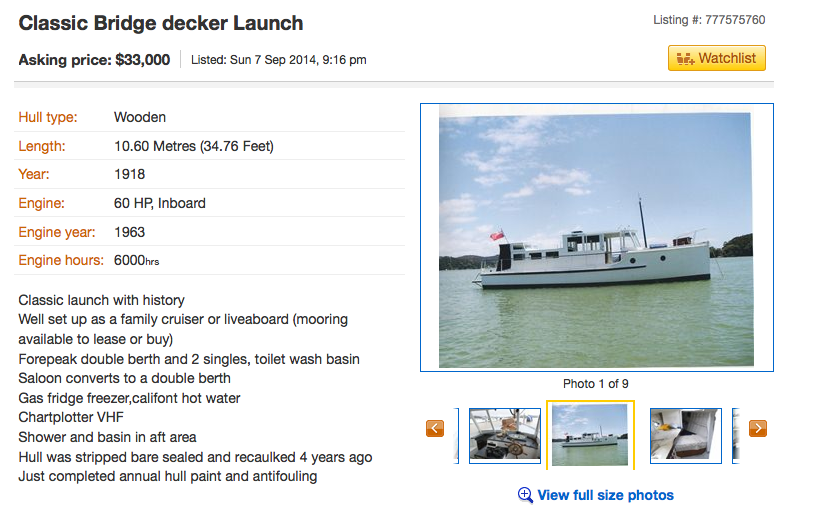The width and height of the screenshot is (840, 506).
Task: Click the next photo arrow
Action: 758,428
